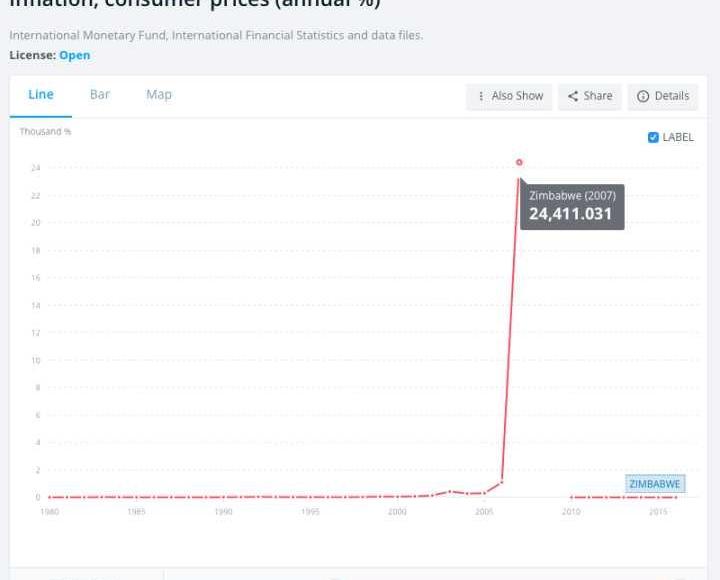Switch to the Line chart tab

[x=41, y=95]
